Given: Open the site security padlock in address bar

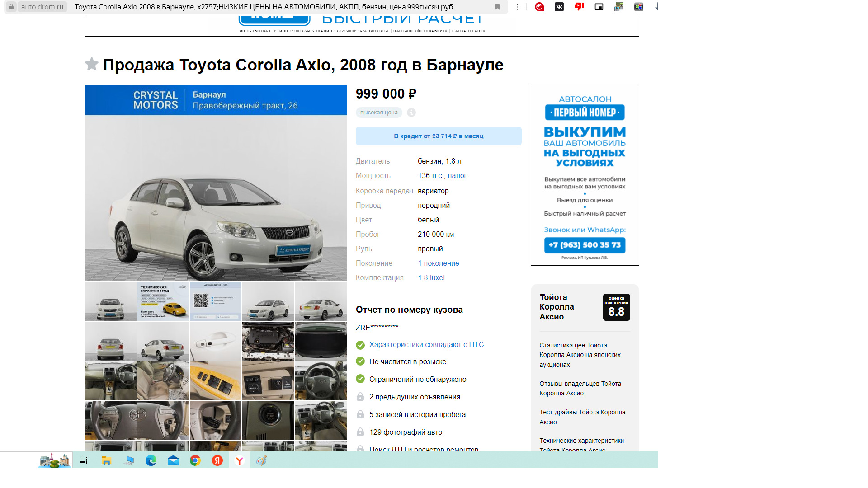Looking at the screenshot, I should 11,7.
